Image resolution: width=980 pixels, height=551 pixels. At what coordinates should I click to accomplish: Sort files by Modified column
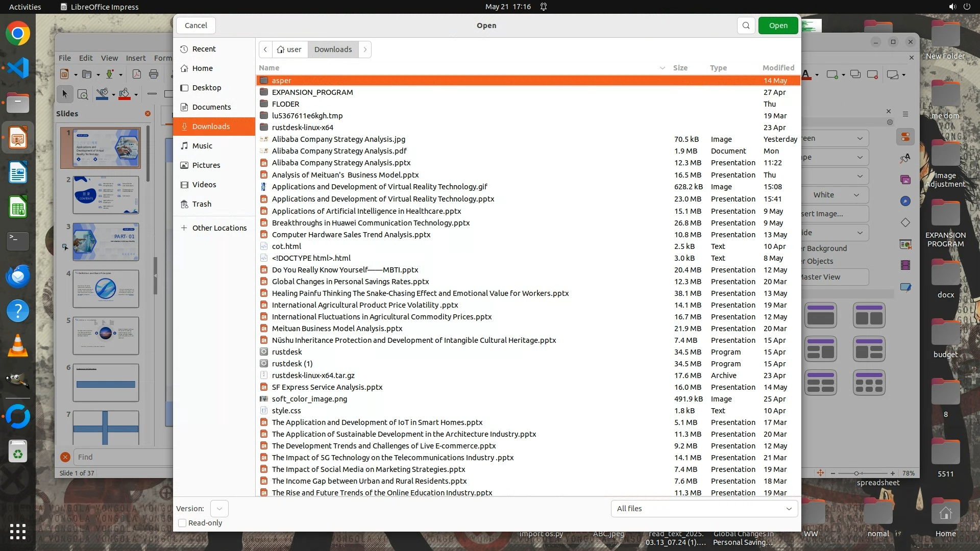coord(778,68)
